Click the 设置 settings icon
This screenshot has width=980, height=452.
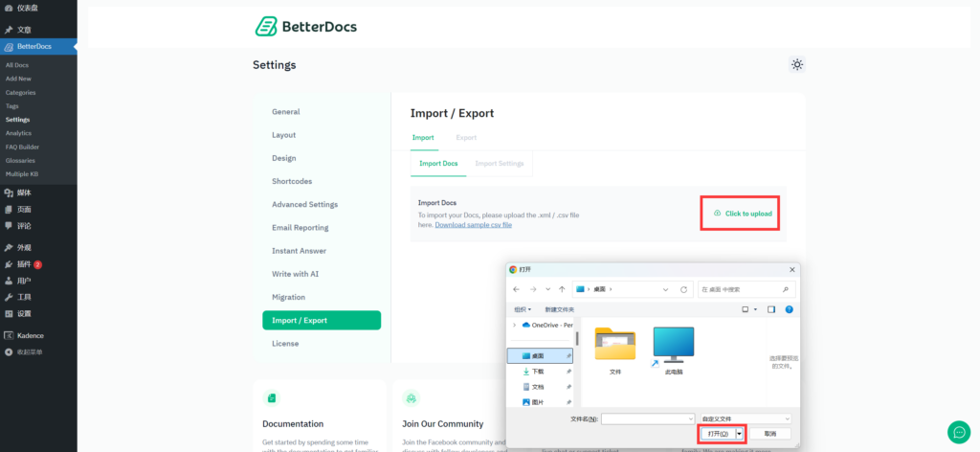coord(9,314)
